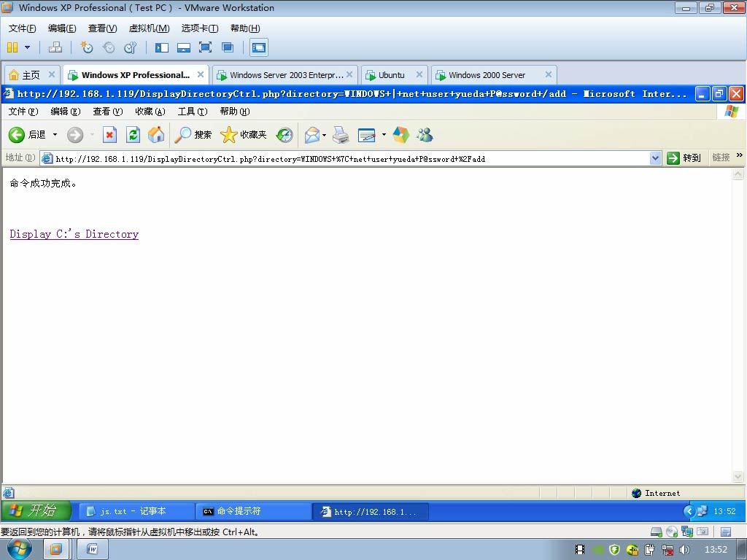Show hidden XP tray icons arrow

(689, 511)
